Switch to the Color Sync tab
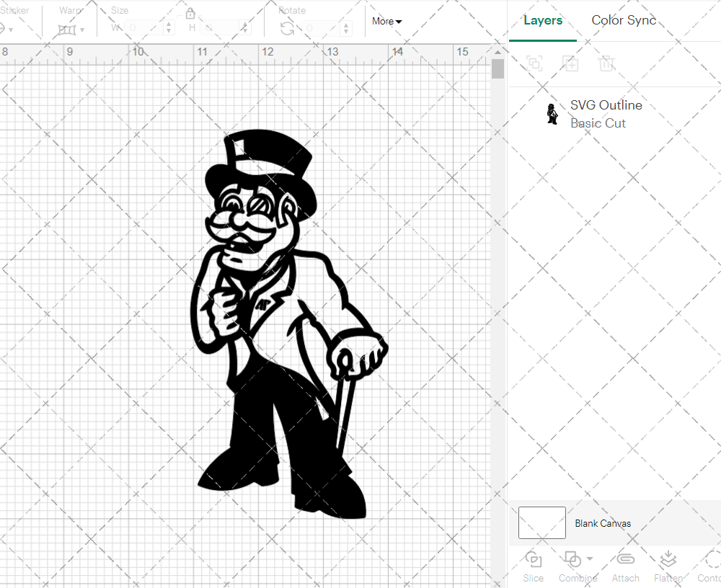721x588 pixels. pyautogui.click(x=624, y=20)
